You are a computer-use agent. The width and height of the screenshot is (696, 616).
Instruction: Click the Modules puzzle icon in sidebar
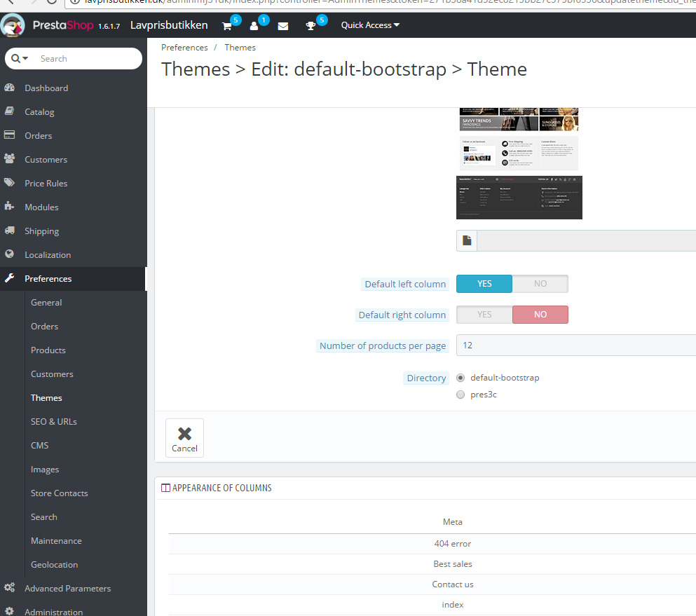[9, 206]
